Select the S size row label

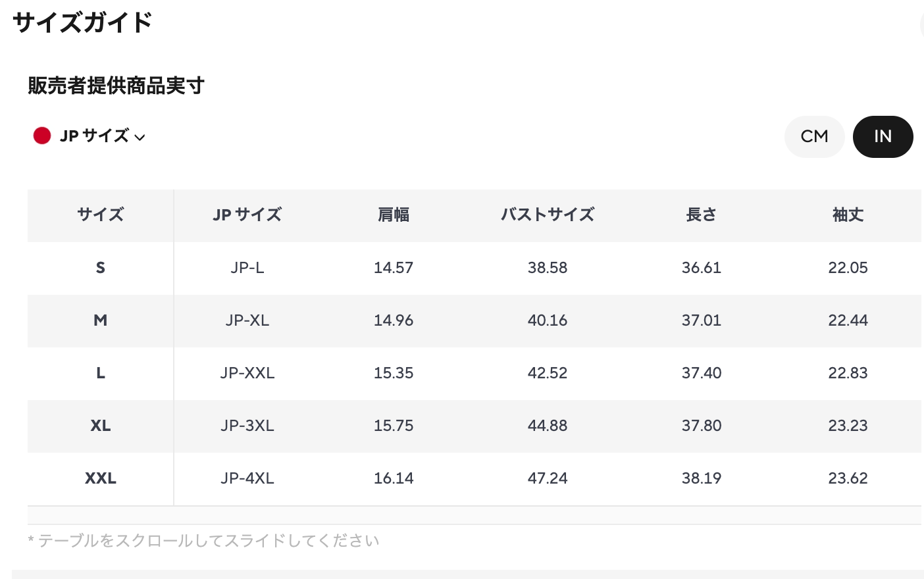[x=100, y=268]
